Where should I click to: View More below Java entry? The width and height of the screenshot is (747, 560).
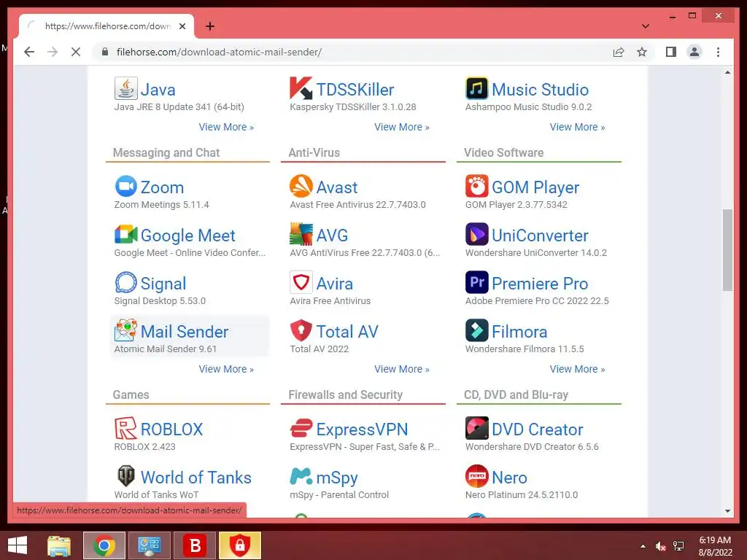(x=226, y=127)
